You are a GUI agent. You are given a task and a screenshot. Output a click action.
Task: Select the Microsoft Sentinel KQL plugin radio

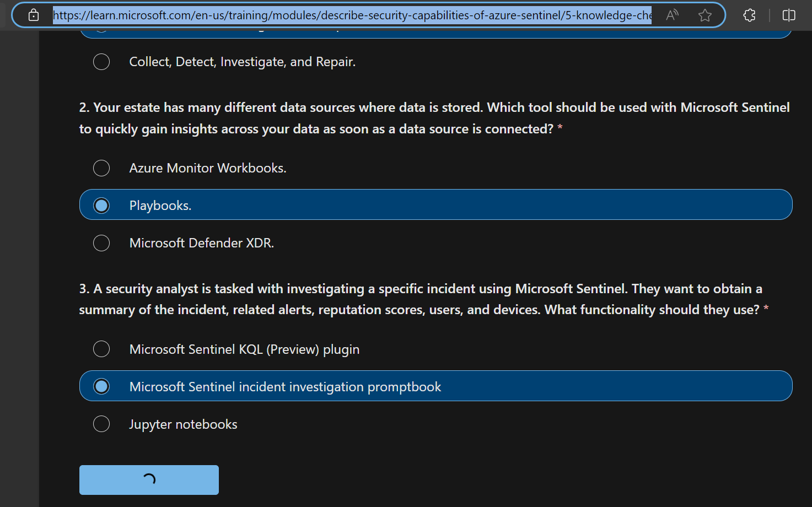(101, 348)
